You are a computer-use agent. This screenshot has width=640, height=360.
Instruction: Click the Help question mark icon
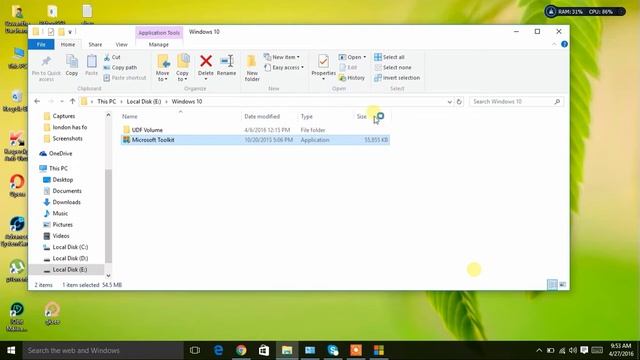click(x=564, y=44)
